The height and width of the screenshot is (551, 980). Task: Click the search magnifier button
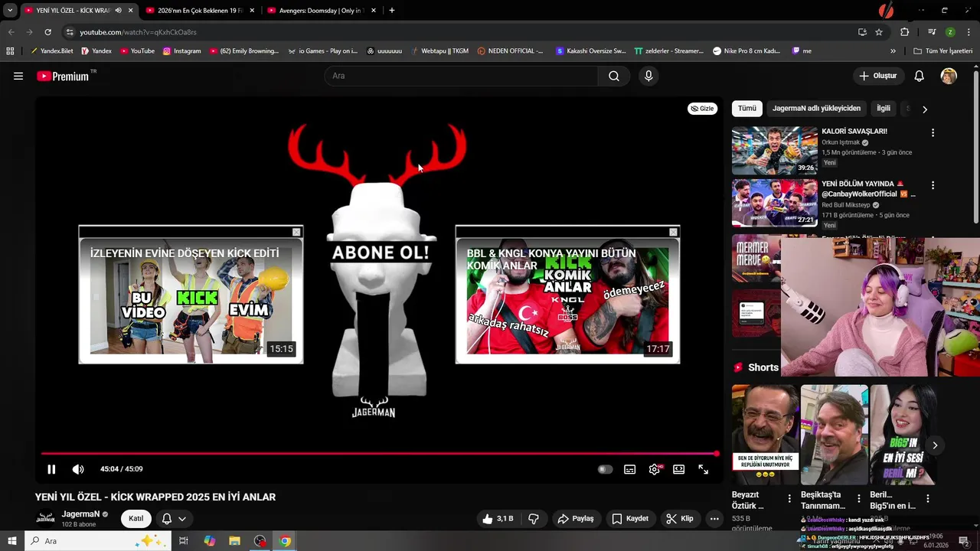(x=614, y=76)
